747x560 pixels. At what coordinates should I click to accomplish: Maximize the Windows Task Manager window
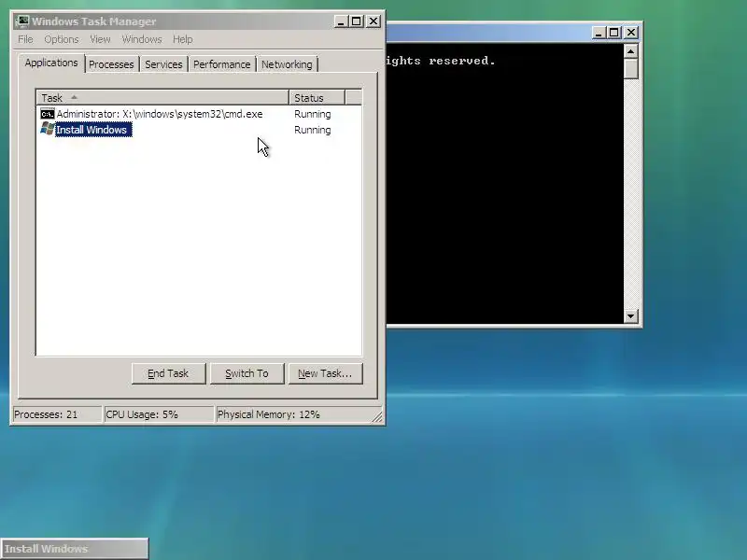click(x=356, y=21)
